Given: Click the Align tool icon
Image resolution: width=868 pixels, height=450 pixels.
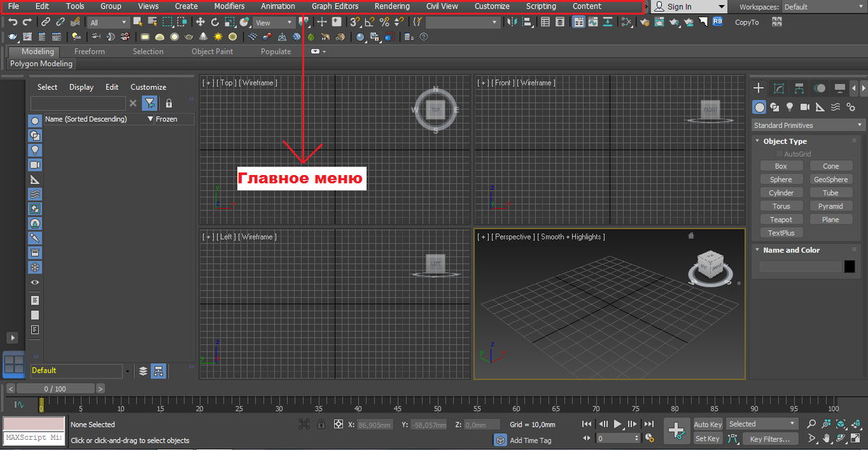Looking at the screenshot, I should pyautogui.click(x=527, y=22).
